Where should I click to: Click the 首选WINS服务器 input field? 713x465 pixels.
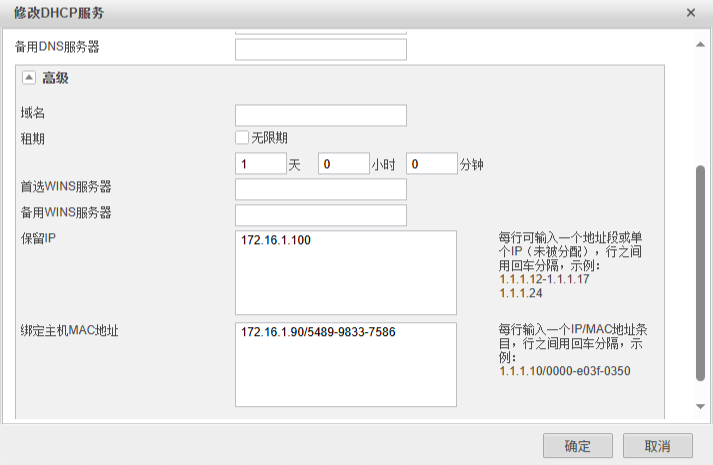point(321,189)
